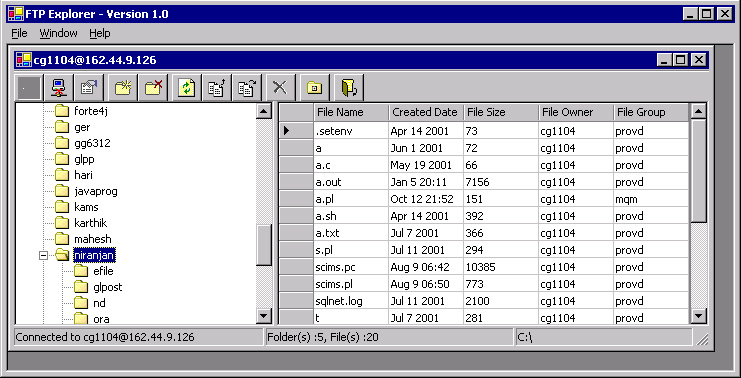This screenshot has height=378, width=741.
Task: Open the cg1104@162.44.9.126 window icon menu
Action: (23, 60)
